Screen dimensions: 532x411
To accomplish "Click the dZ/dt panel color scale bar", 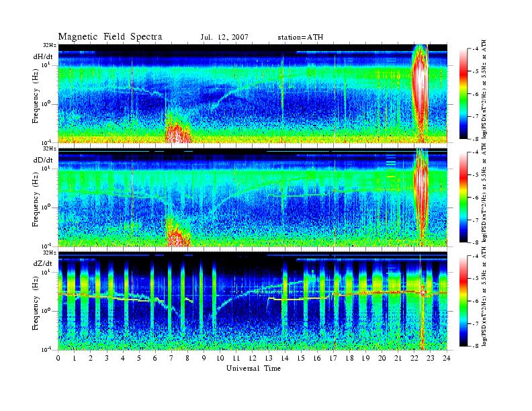I will click(463, 301).
